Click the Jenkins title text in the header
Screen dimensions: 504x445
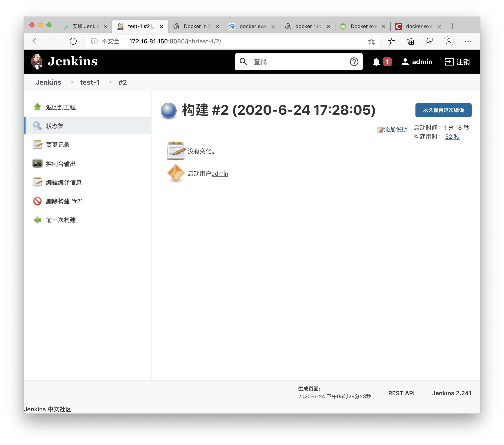coord(73,61)
